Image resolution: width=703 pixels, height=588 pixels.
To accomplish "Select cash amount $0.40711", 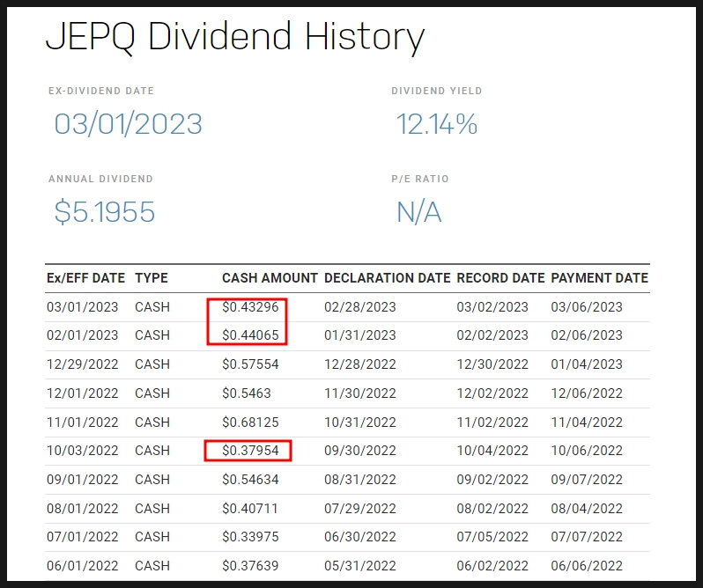I will pos(250,509).
